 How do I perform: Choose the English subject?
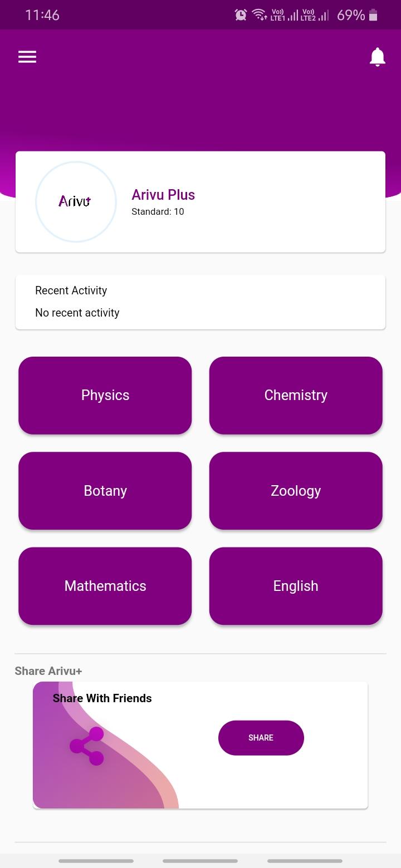(x=296, y=586)
